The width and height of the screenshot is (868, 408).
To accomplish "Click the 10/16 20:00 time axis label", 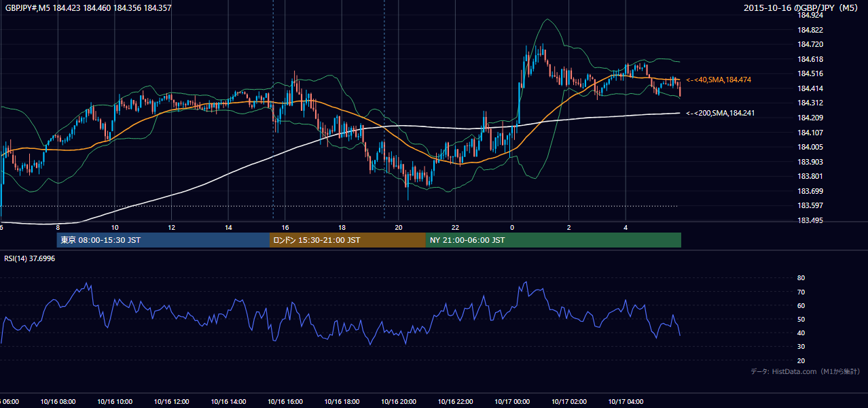I will [x=399, y=402].
